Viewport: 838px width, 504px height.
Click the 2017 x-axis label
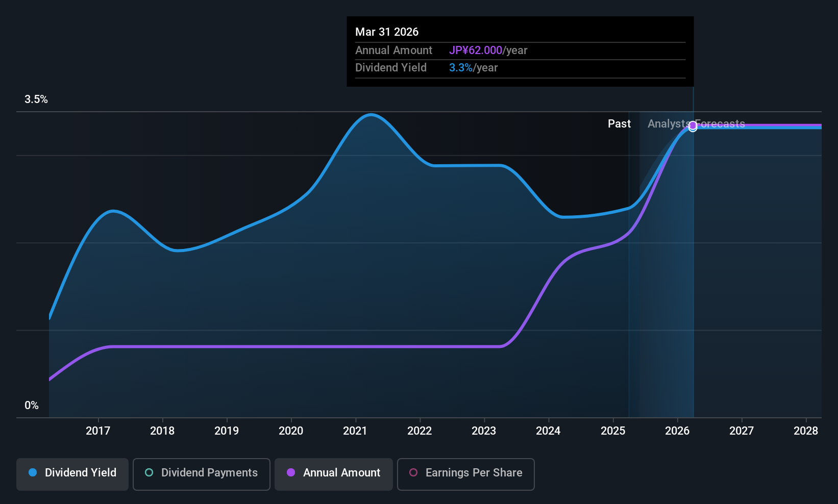[x=98, y=431]
